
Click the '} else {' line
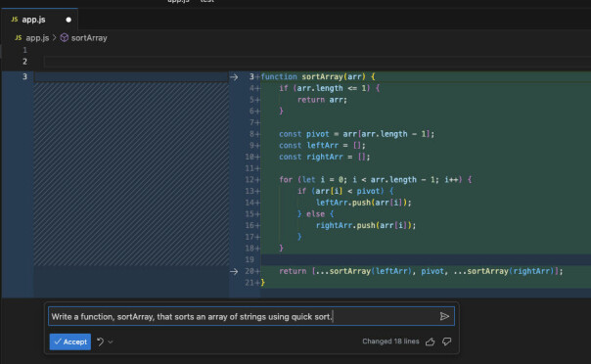315,214
